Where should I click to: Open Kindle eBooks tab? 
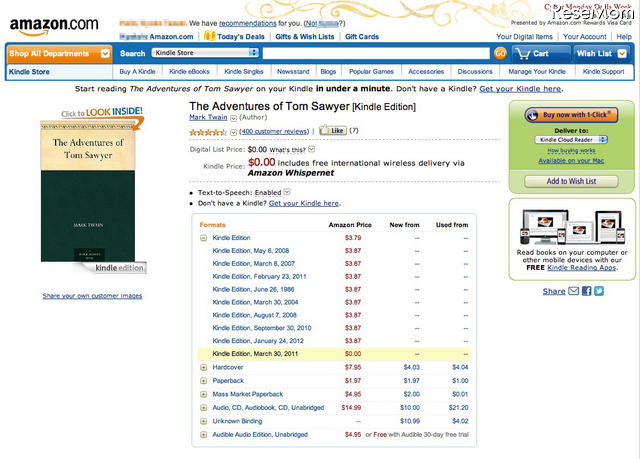coord(189,71)
